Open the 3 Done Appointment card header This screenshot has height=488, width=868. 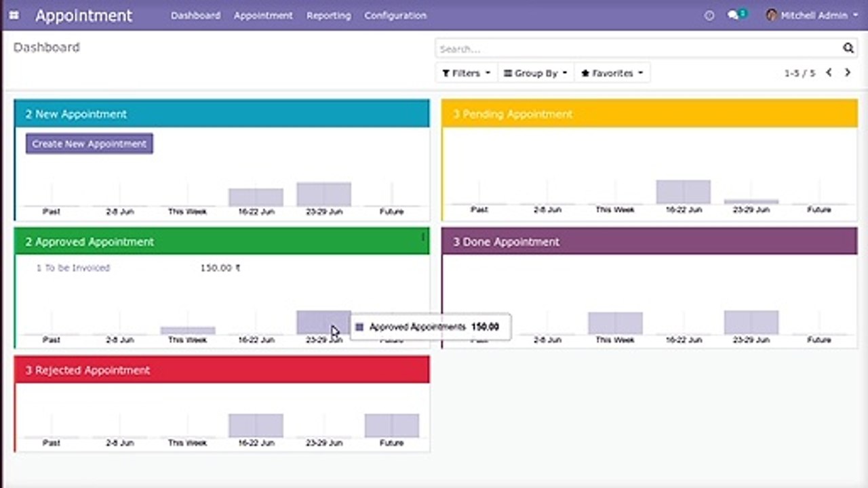click(650, 241)
